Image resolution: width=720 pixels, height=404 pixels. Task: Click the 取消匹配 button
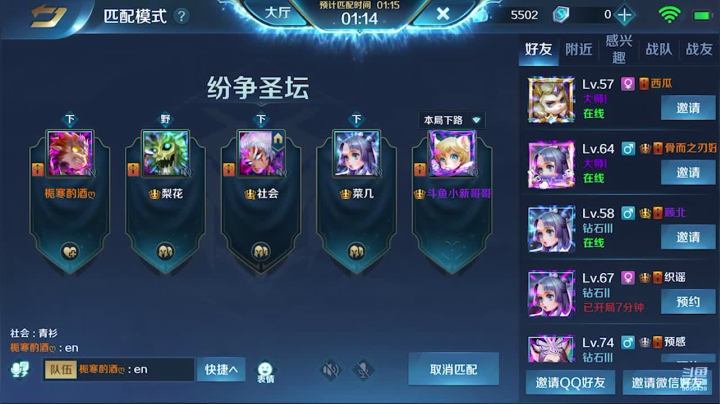click(x=454, y=369)
